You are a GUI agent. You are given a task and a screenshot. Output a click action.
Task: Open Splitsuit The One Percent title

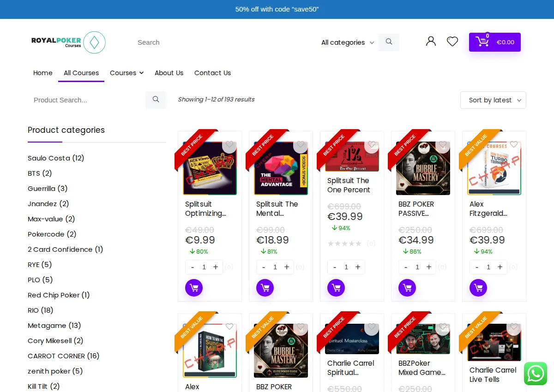pos(349,185)
